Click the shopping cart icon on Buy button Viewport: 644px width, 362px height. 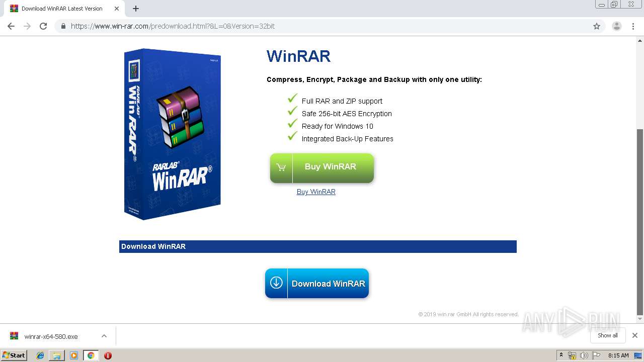[x=281, y=167]
